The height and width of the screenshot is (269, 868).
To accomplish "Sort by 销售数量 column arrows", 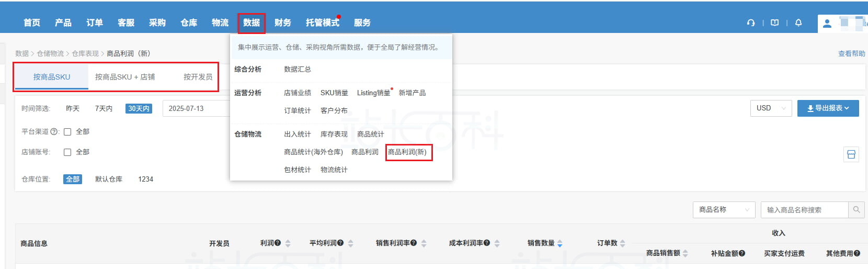I will click(559, 243).
